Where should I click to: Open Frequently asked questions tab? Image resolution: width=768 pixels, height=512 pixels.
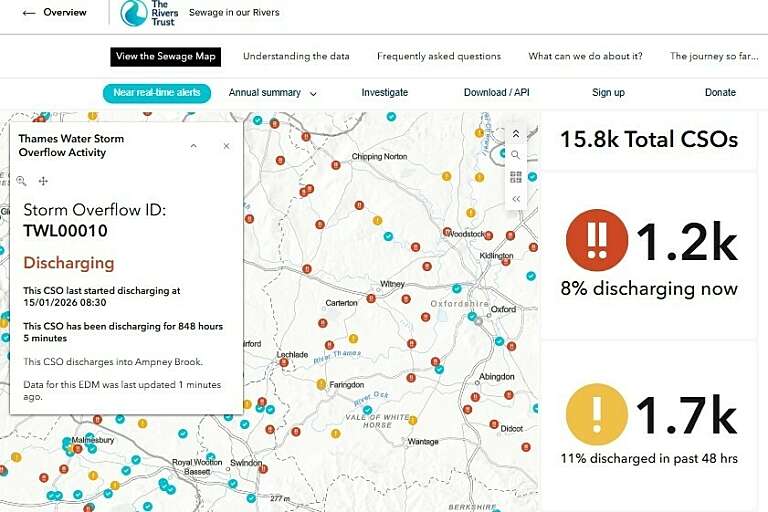pos(439,56)
